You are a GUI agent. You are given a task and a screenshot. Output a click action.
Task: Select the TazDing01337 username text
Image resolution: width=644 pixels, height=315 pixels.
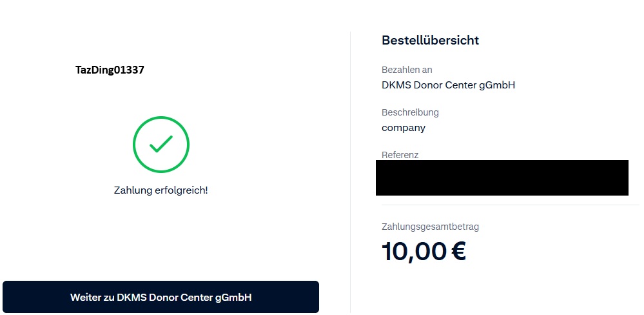coord(110,70)
